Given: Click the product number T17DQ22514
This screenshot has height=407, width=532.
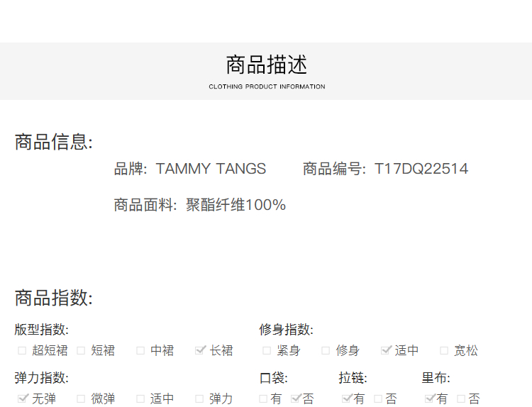Looking at the screenshot, I should [421, 169].
